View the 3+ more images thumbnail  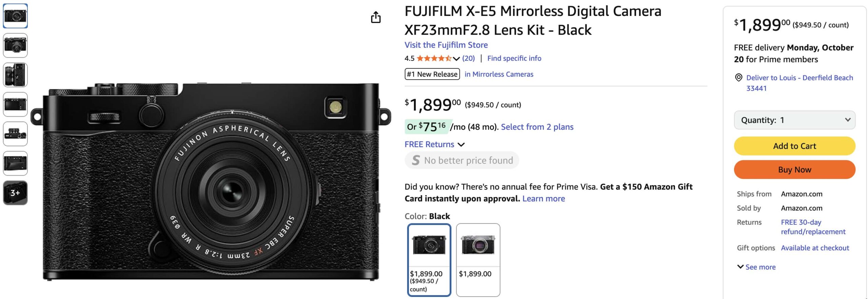tap(15, 193)
